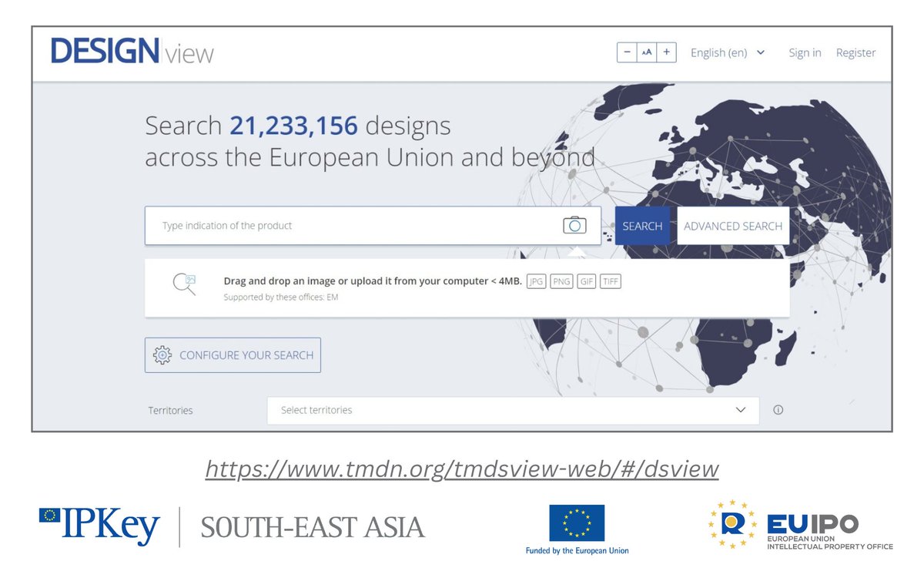Viewport: 924px width, 578px height.
Task: Click the image magnifier upload icon
Action: click(x=185, y=284)
